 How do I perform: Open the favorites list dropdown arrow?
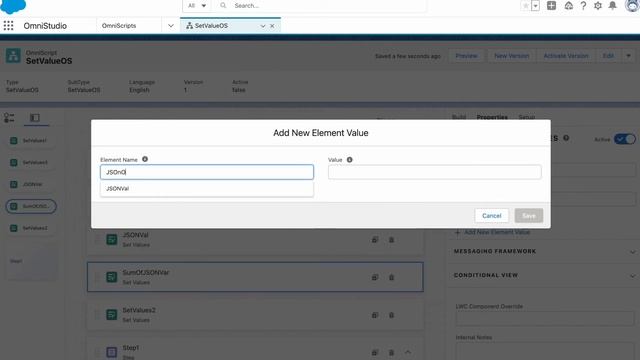point(536,6)
